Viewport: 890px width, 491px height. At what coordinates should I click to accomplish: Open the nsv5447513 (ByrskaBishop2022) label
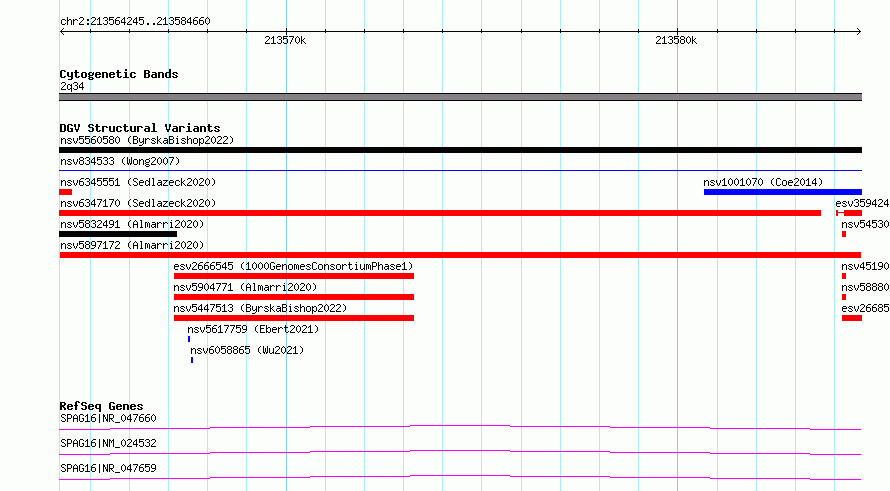click(260, 308)
